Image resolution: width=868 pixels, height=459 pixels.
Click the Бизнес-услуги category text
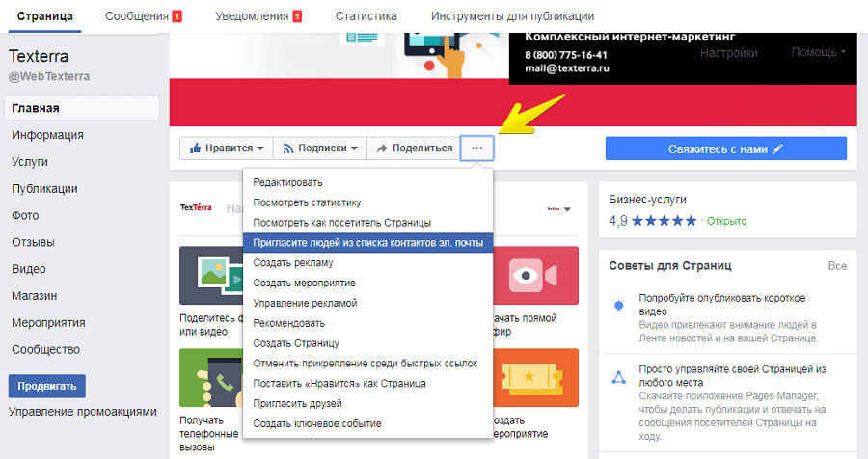click(x=647, y=200)
